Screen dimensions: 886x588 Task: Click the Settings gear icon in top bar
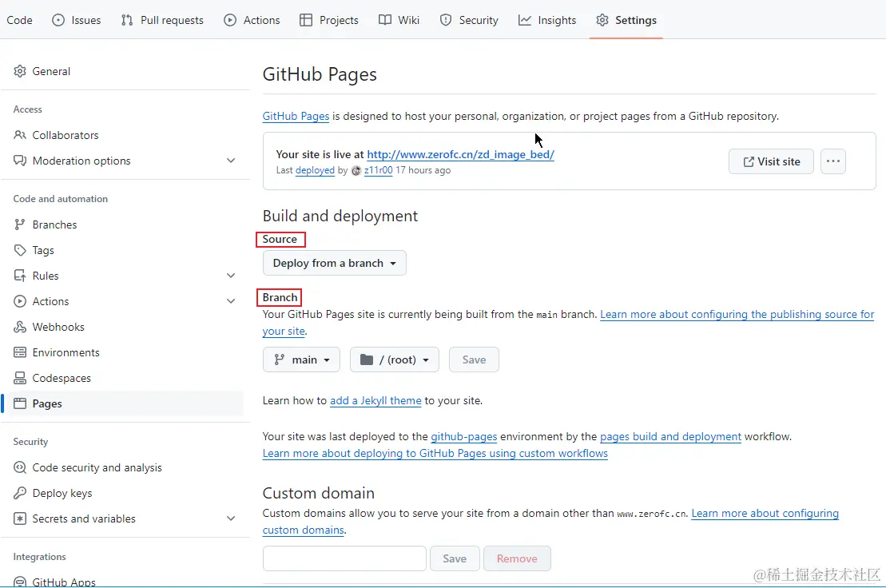(x=602, y=20)
